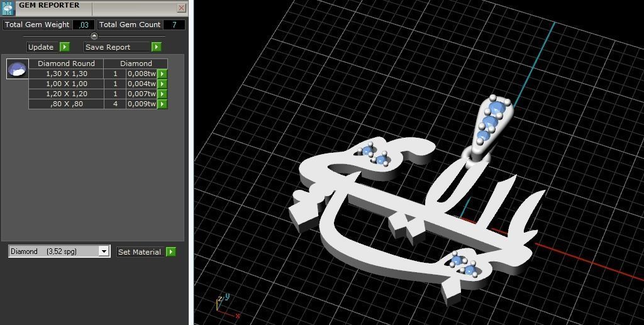Image resolution: width=644 pixels, height=325 pixels.
Task: Click the XYZ axis indicator in viewport
Action: click(x=228, y=307)
